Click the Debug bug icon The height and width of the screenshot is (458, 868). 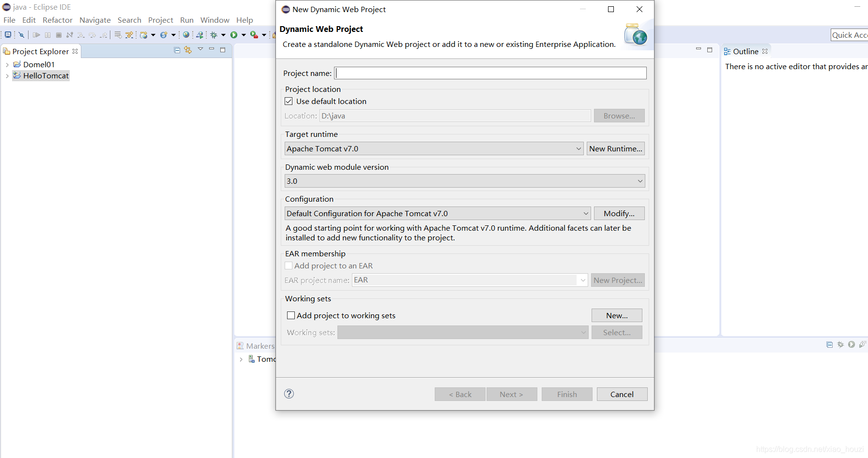(x=213, y=35)
